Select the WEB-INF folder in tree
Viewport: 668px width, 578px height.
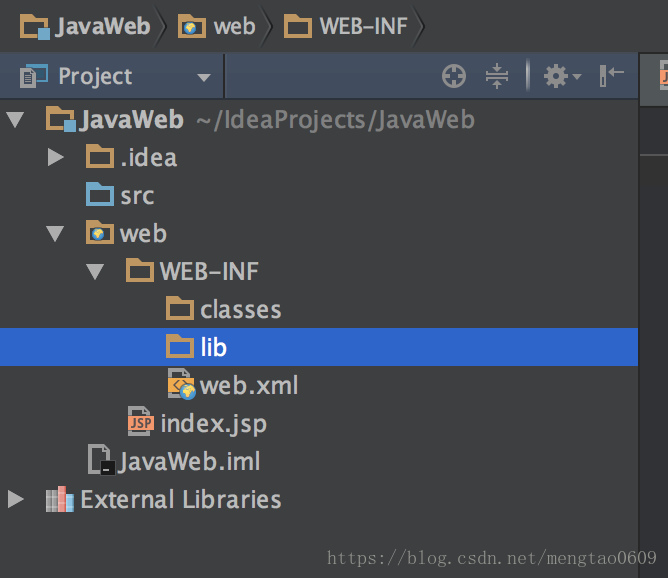click(319, 271)
